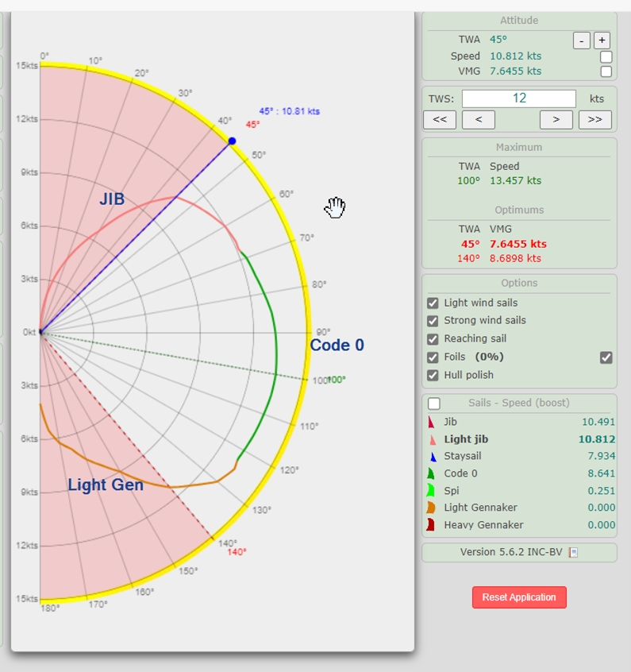631x672 pixels.
Task: Select the green Code 0 sail icon
Action: click(x=432, y=473)
